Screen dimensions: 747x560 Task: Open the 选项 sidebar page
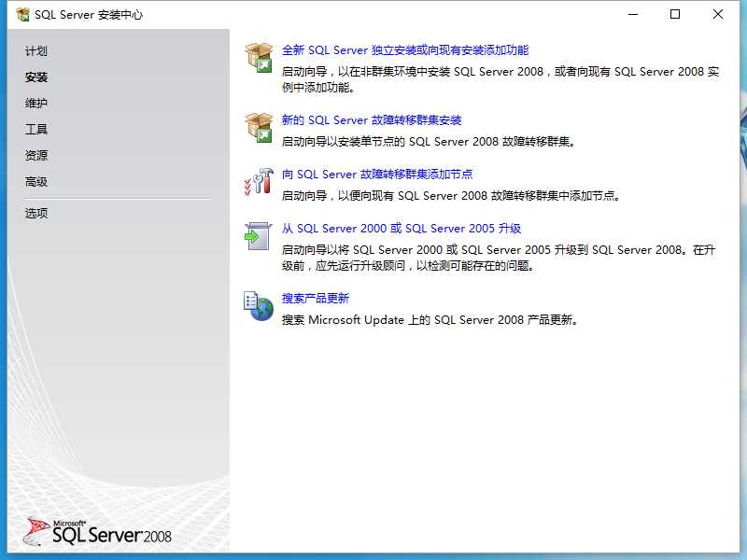tap(36, 213)
